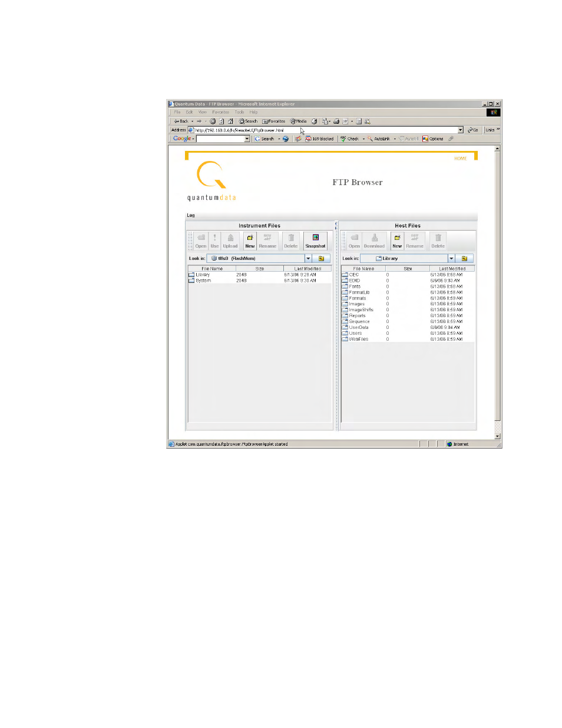Click the browser Home icon

pyautogui.click(x=230, y=121)
